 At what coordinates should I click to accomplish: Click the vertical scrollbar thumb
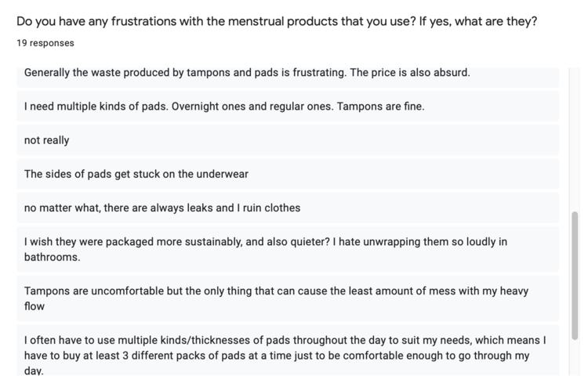pyautogui.click(x=576, y=274)
